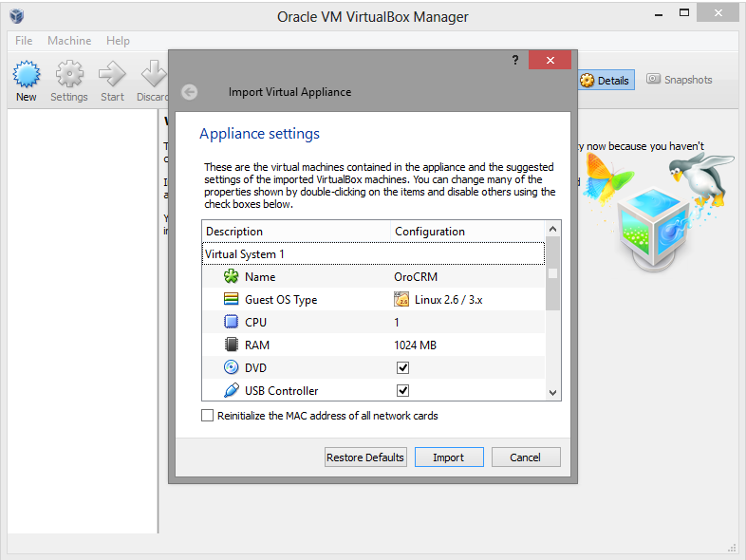Image resolution: width=746 pixels, height=560 pixels.
Task: Click the Snapshots camera icon
Action: click(x=653, y=79)
